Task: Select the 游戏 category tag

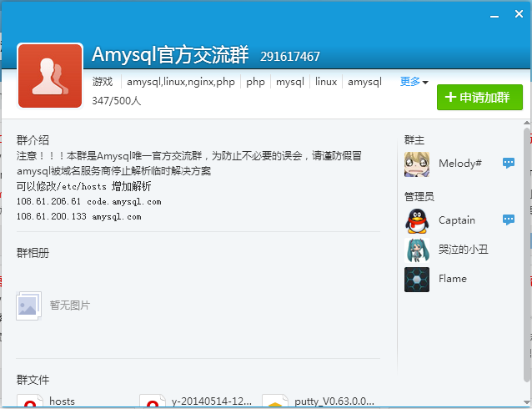Action: coord(103,82)
